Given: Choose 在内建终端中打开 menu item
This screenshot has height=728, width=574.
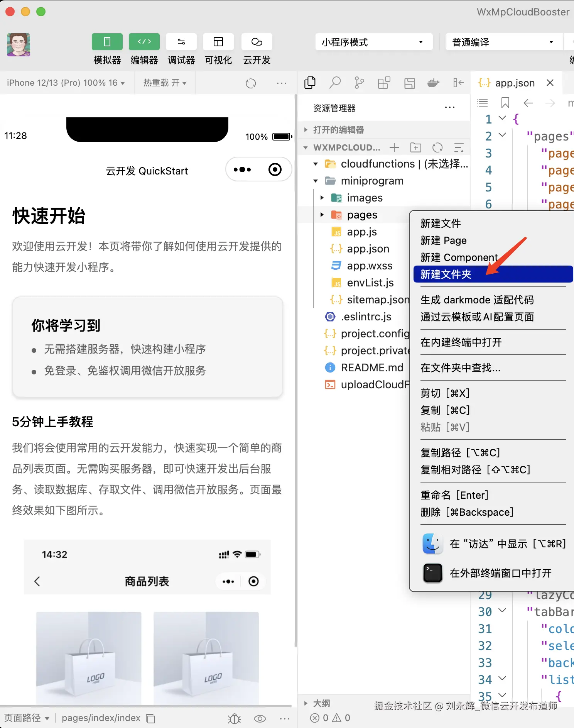Looking at the screenshot, I should coord(493,342).
